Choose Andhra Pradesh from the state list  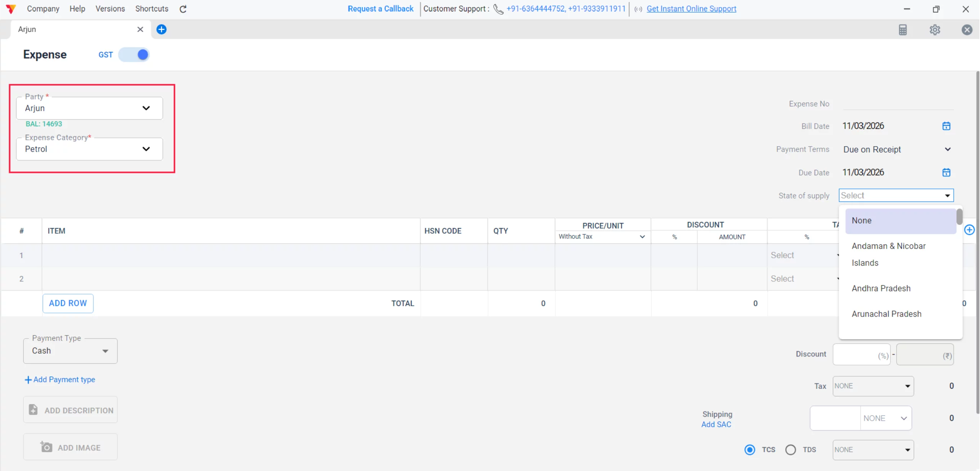point(881,288)
